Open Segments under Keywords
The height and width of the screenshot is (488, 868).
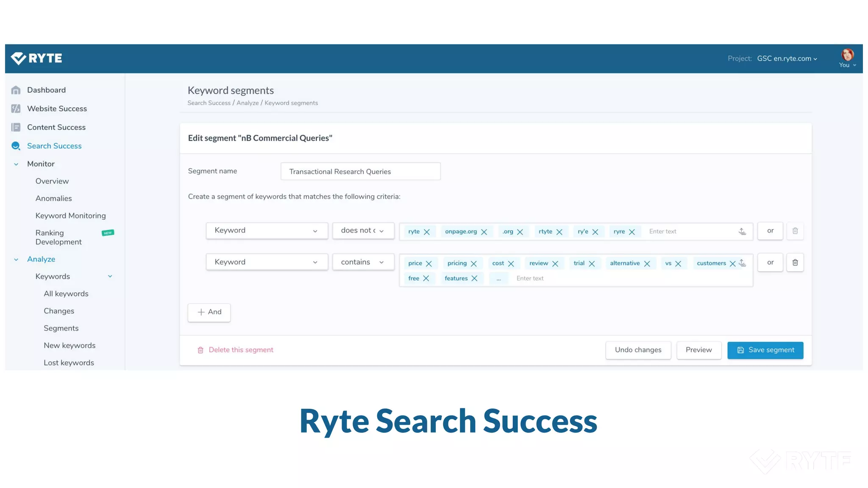[61, 329]
